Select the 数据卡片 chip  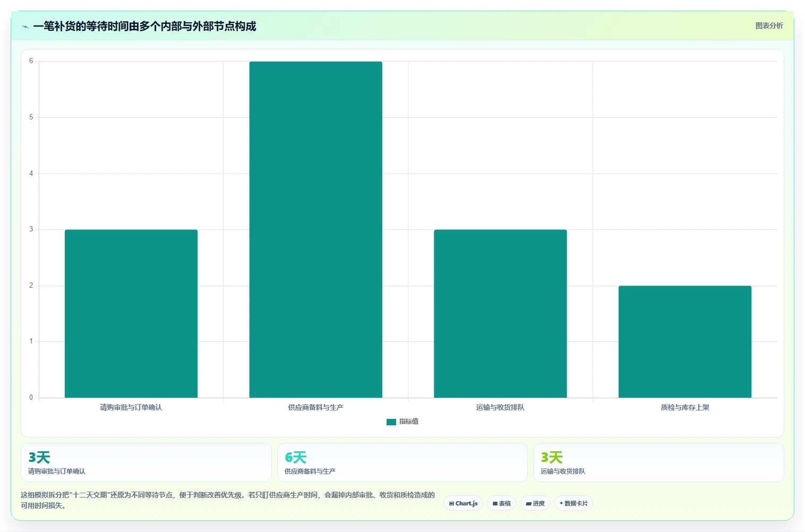(x=573, y=503)
